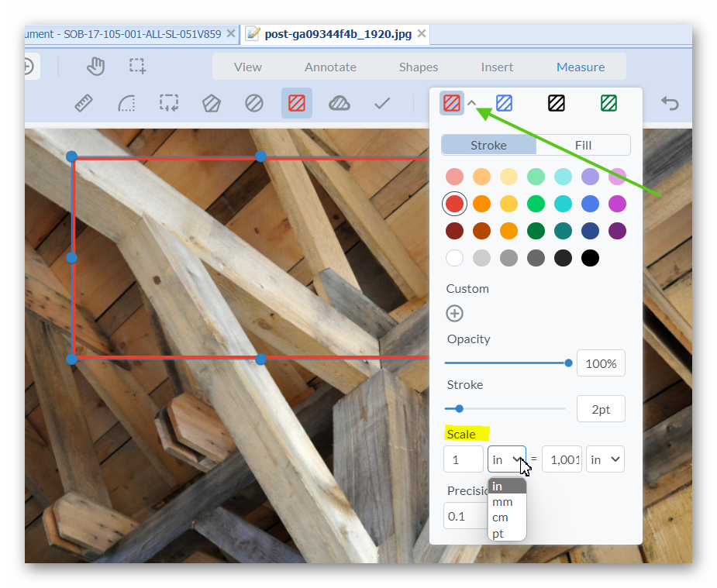Viewport: 717px width, 588px height.
Task: Select the ruler distance measurement tool
Action: point(84,103)
